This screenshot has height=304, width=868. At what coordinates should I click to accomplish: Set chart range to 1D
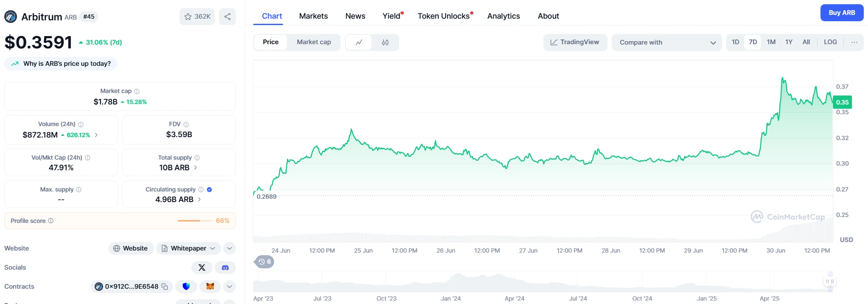(x=736, y=42)
